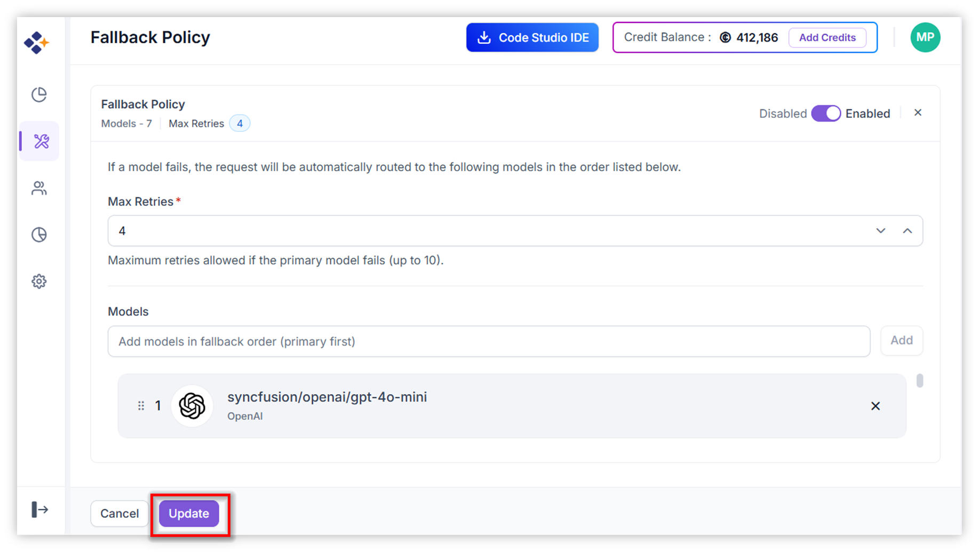Open the usage pie-chart icon in the sidebar
Viewport: 979px width, 560px height.
pyautogui.click(x=39, y=235)
